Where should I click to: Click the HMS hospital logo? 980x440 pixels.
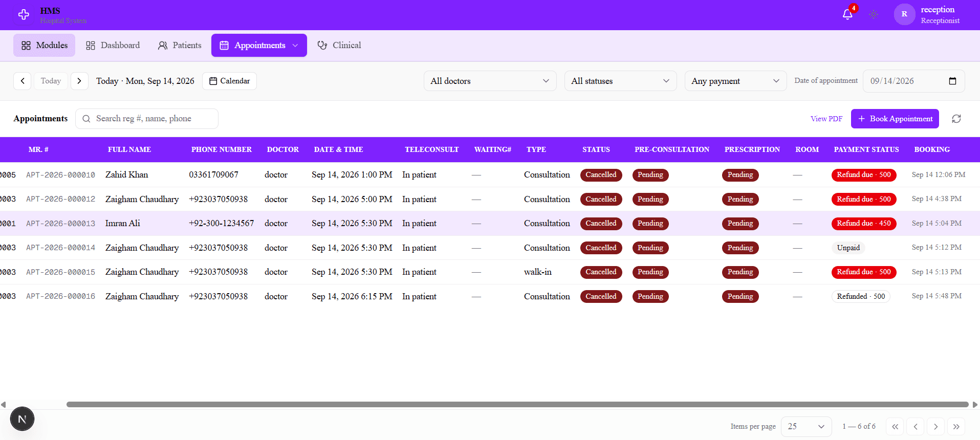click(x=24, y=15)
